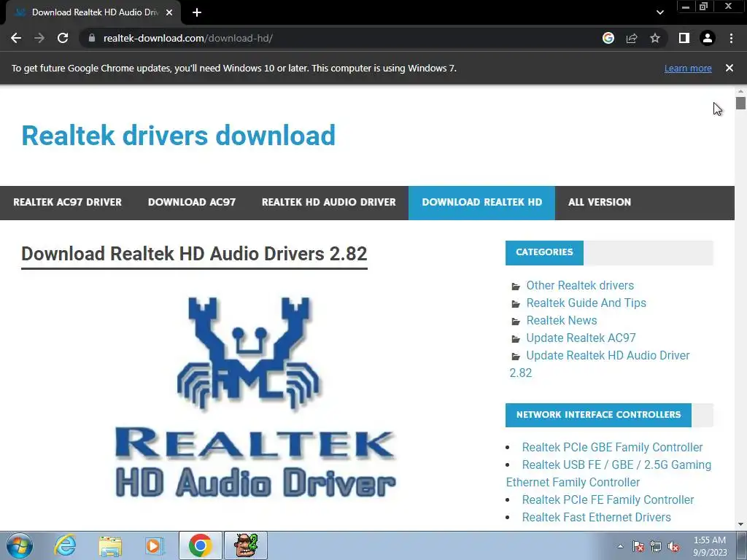Reload the current page
This screenshot has height=560, width=747.
click(63, 38)
